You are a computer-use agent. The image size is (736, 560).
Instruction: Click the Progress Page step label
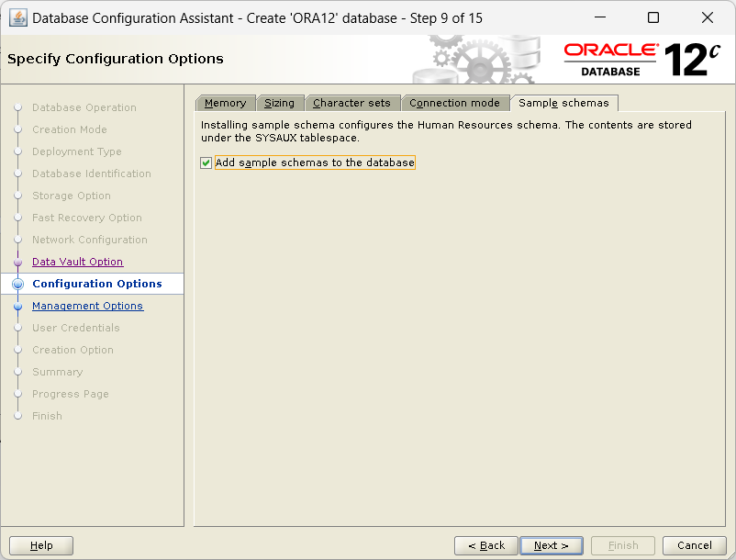71,395
